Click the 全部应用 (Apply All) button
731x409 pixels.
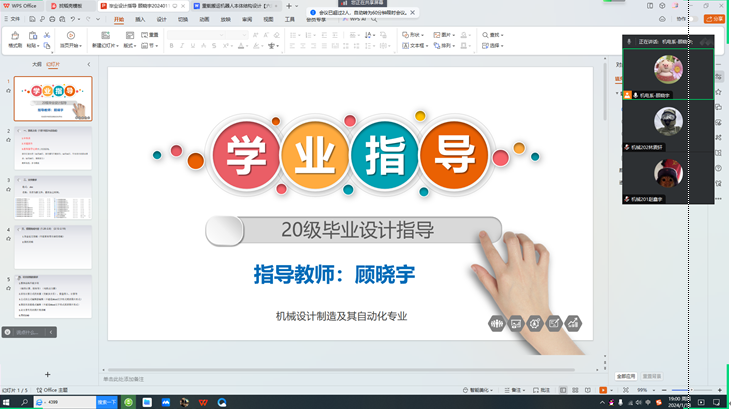[626, 376]
